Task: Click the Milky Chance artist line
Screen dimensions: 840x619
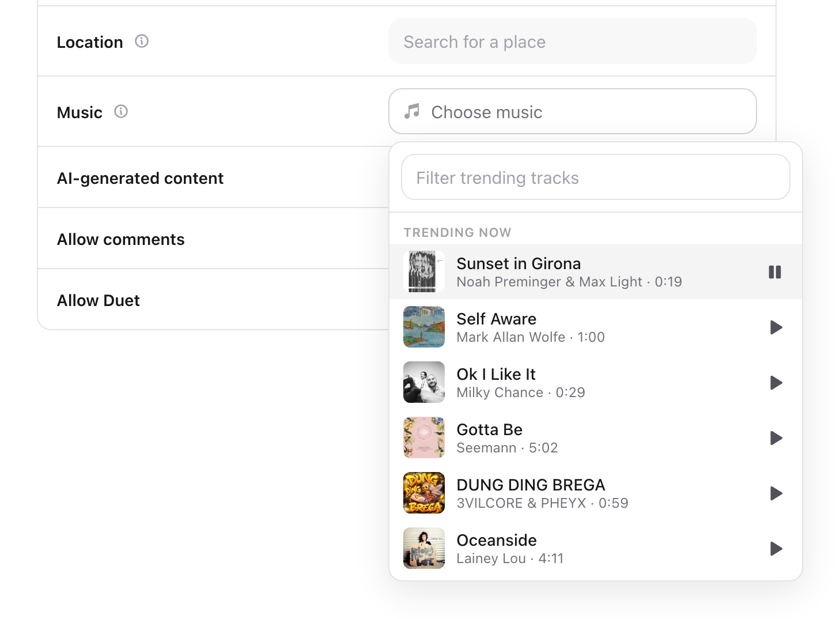Action: [521, 392]
